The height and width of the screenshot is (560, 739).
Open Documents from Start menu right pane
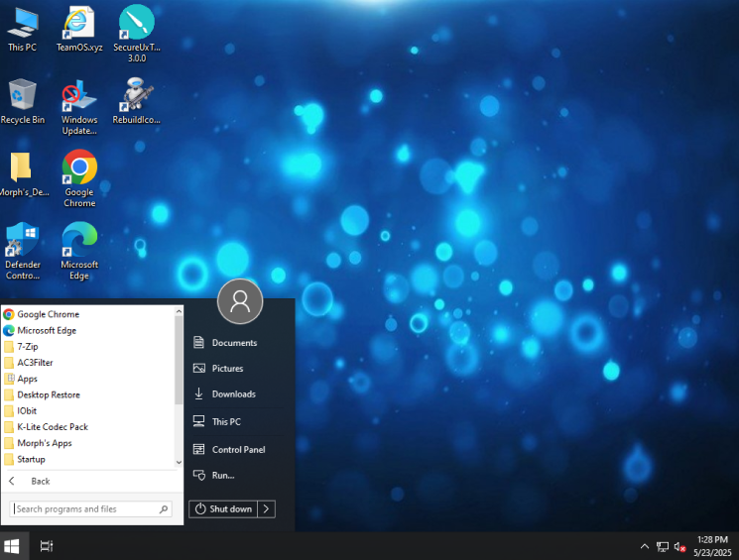point(237,343)
